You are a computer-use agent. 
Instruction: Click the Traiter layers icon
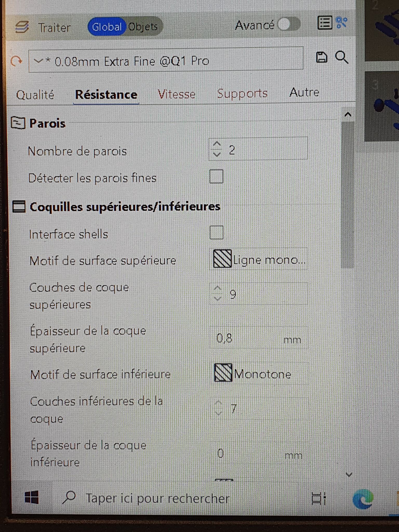tap(22, 27)
